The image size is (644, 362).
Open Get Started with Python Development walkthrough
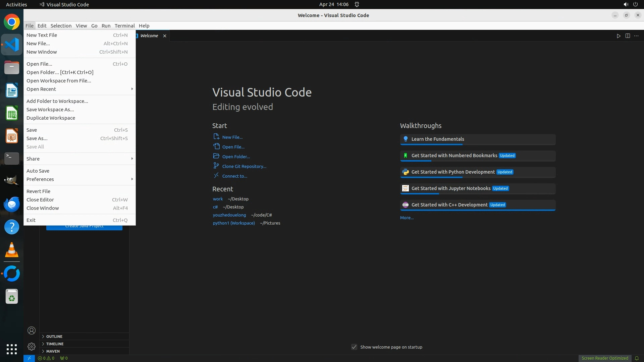(453, 172)
